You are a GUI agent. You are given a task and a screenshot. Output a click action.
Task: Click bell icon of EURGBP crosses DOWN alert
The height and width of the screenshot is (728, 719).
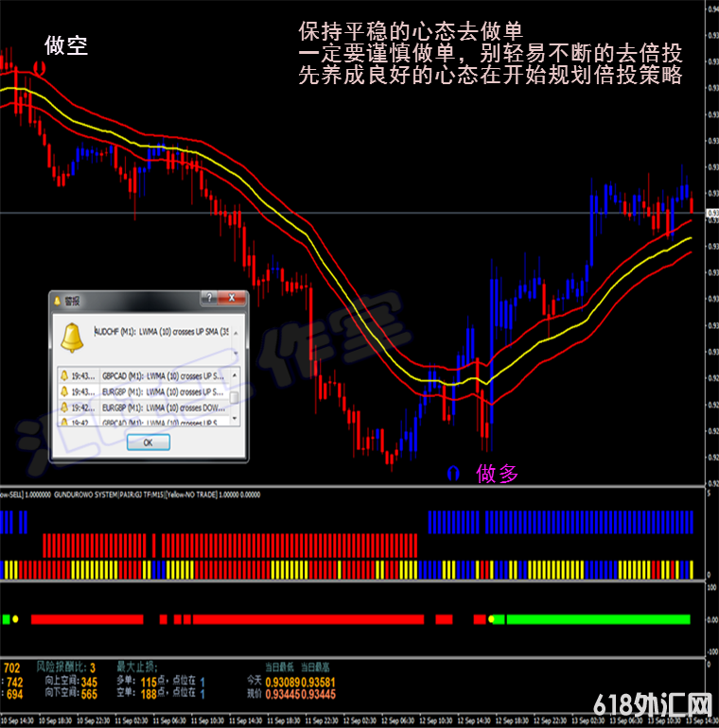[65, 407]
